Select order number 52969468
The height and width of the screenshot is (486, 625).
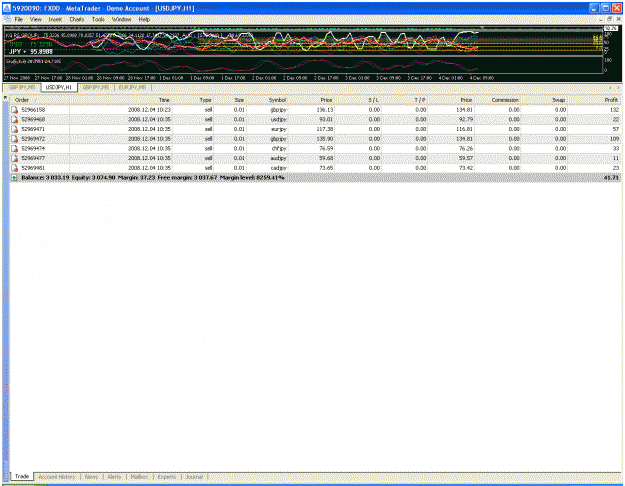(33, 119)
